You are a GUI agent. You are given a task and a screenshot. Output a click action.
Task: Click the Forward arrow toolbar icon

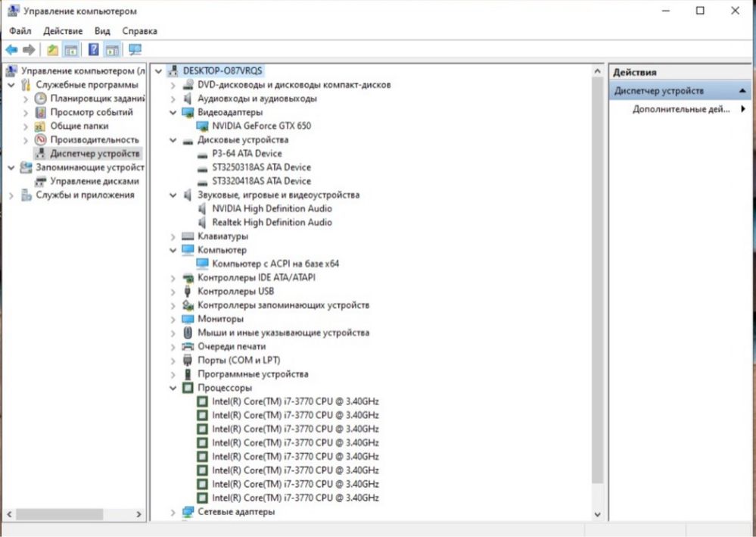coord(29,50)
